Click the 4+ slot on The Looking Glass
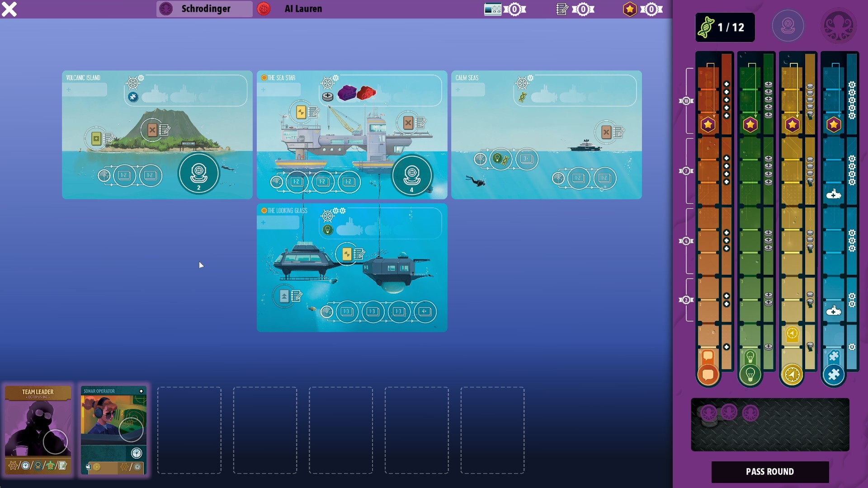Screen dimensions: 868x488 (425, 311)
